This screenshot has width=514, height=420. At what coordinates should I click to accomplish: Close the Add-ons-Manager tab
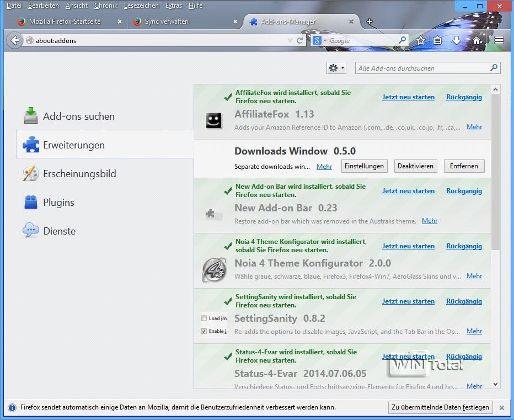pyautogui.click(x=351, y=22)
